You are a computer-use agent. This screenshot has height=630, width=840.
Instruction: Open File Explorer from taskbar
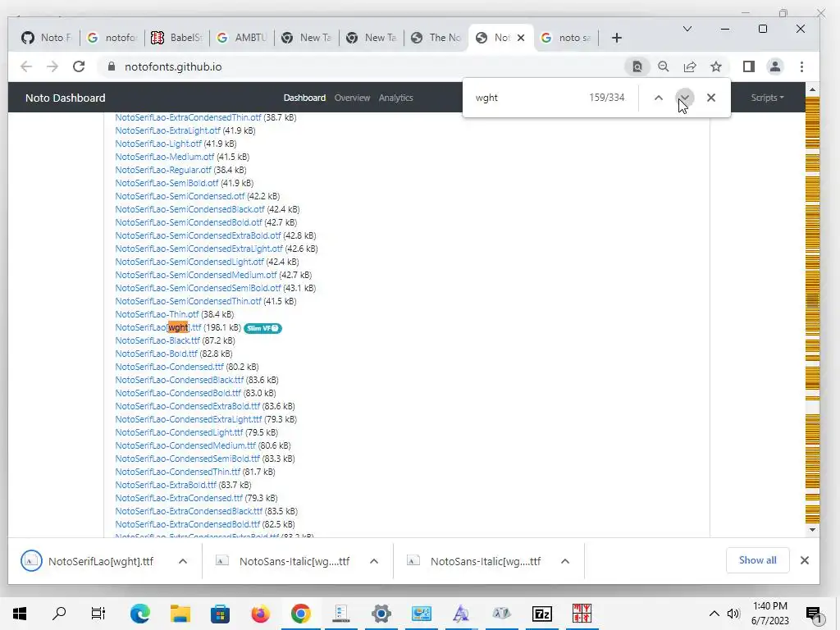coord(180,614)
